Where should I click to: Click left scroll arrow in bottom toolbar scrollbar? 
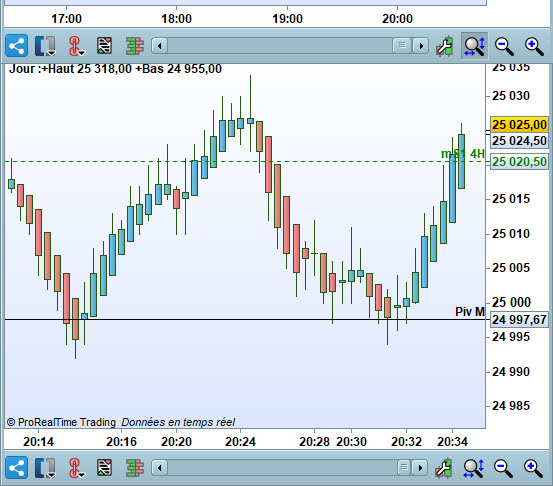(x=160, y=468)
